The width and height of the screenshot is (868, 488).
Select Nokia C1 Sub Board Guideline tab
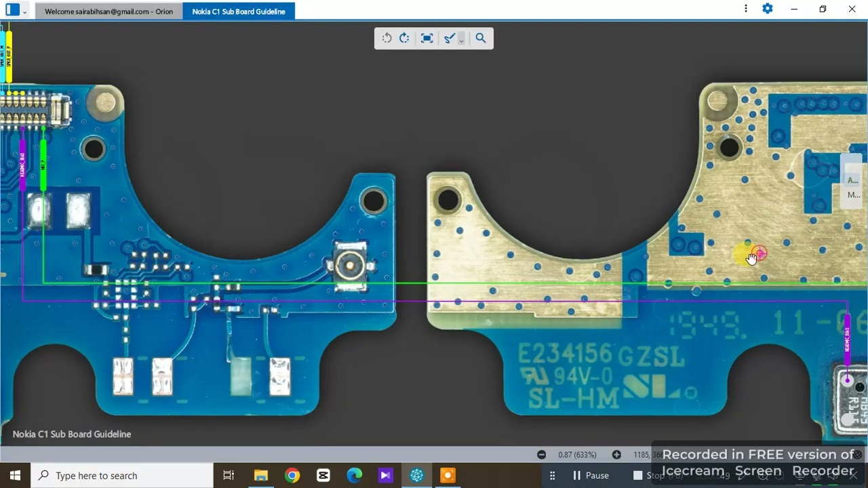239,12
